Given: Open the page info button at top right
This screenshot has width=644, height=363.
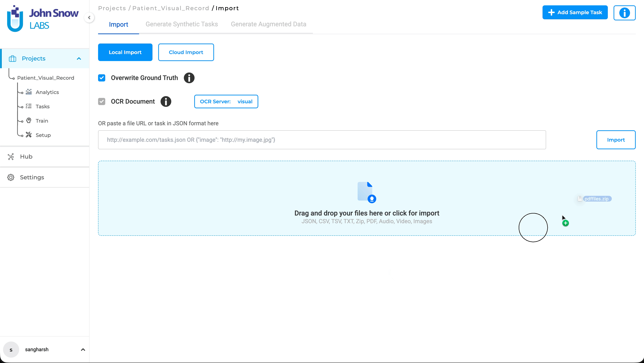Looking at the screenshot, I should coord(624,13).
